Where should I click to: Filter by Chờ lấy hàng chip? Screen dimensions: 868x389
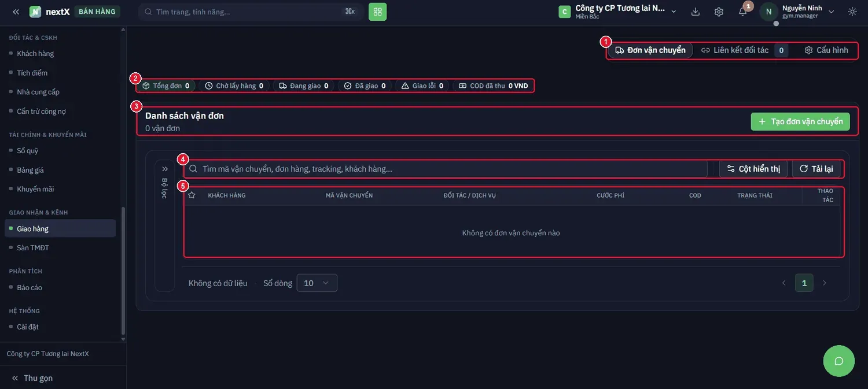(234, 86)
